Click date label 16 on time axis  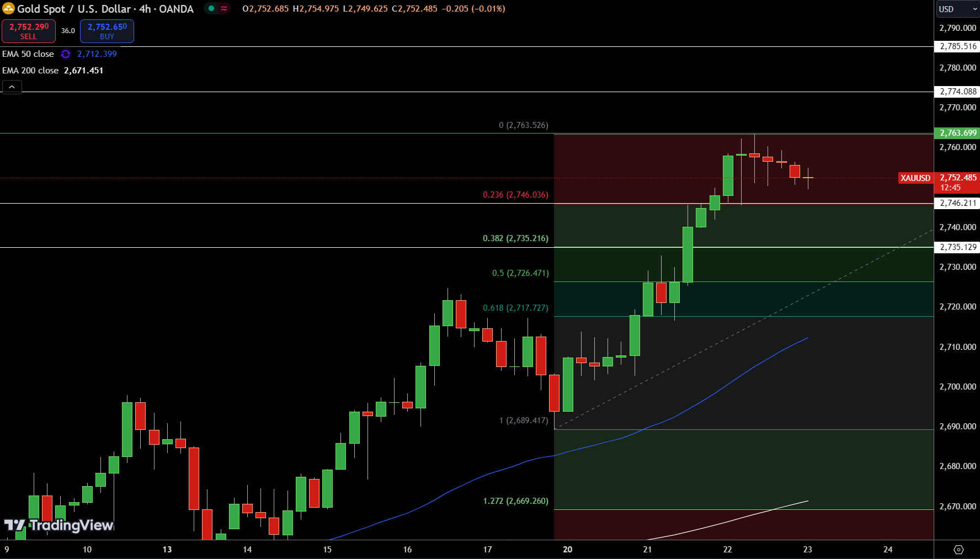407,550
